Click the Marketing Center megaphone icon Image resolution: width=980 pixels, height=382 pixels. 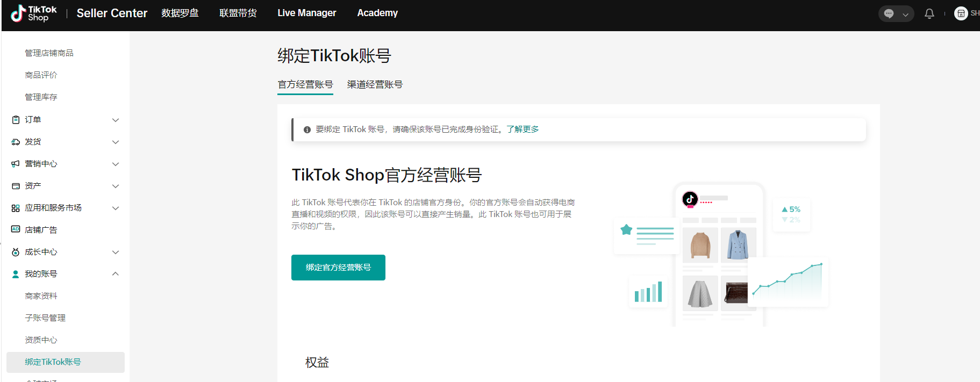16,164
